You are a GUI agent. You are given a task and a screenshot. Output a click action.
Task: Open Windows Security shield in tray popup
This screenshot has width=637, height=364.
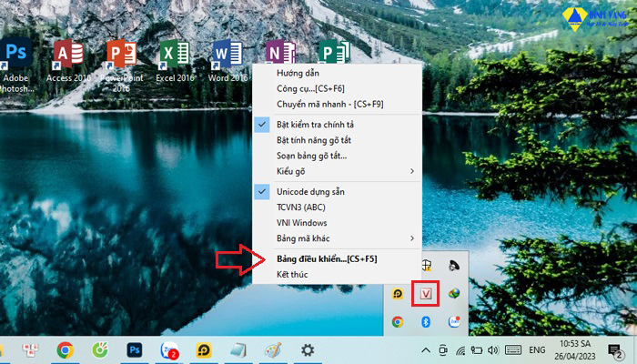[426, 266]
